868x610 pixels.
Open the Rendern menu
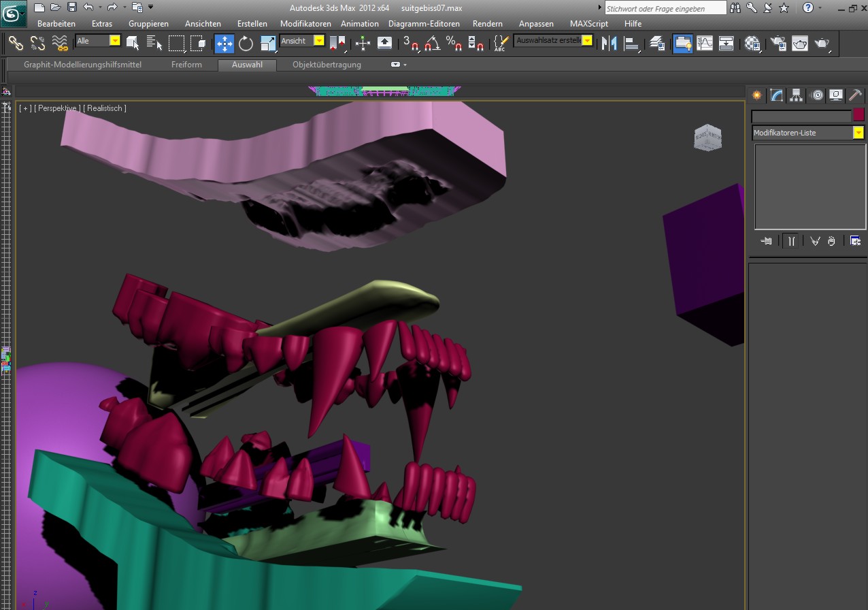click(x=487, y=24)
